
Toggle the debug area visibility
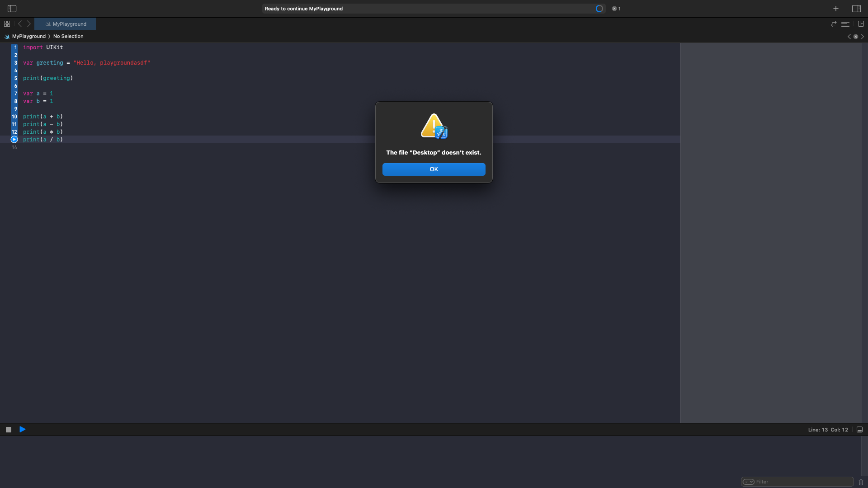(859, 430)
